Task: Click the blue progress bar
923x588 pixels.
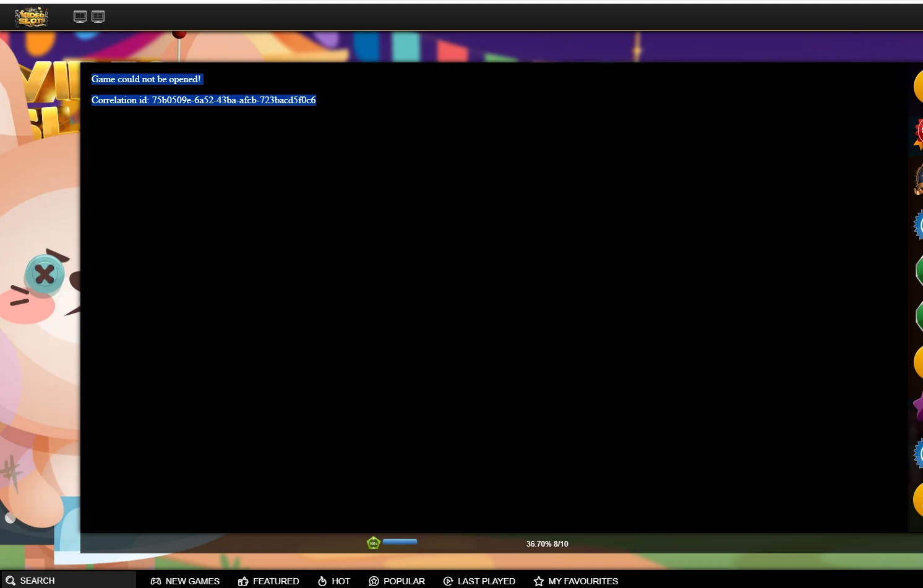Action: pos(400,542)
